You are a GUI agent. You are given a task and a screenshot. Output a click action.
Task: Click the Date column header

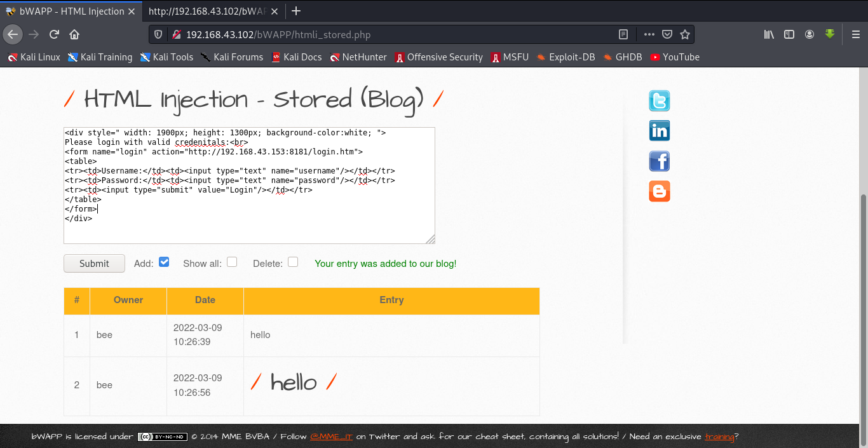(x=205, y=300)
